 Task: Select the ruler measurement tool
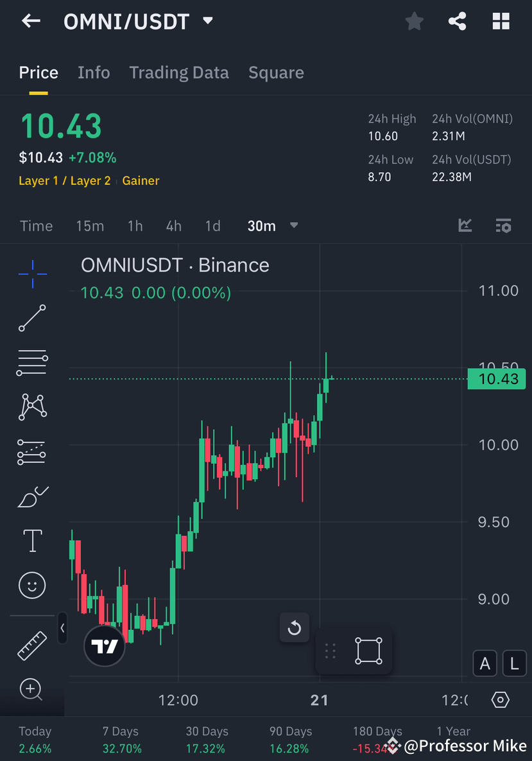(x=32, y=645)
